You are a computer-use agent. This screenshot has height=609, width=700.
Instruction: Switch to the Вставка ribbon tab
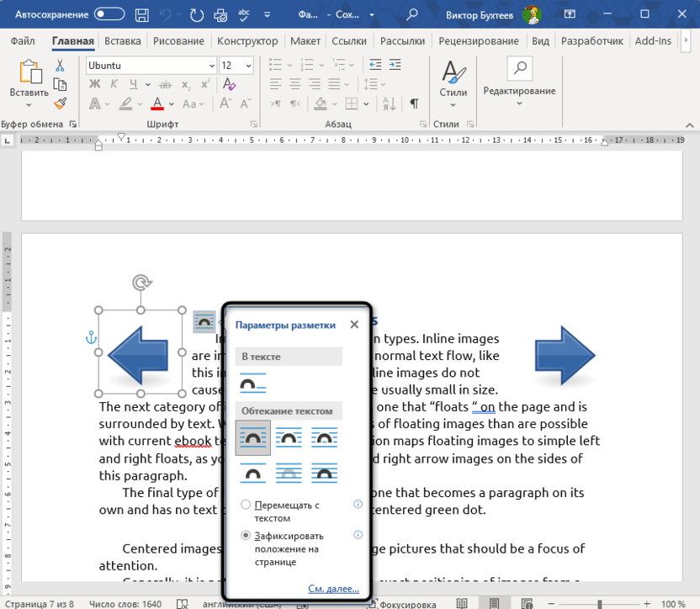[x=123, y=41]
